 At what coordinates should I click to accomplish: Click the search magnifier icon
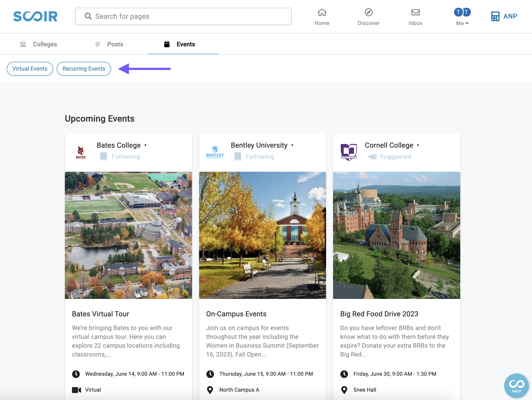[88, 16]
